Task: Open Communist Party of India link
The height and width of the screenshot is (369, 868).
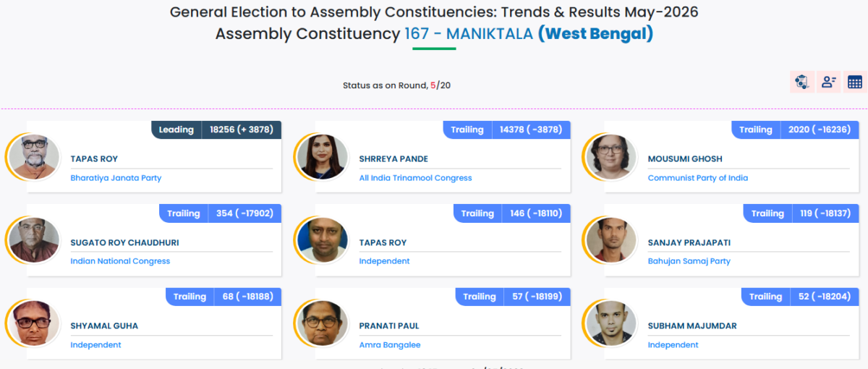Action: 698,178
